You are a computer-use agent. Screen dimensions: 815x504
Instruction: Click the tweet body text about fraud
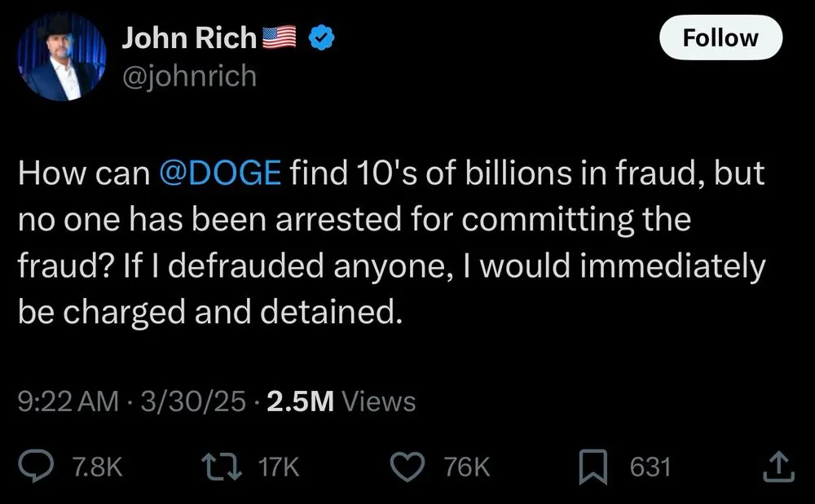pos(391,243)
